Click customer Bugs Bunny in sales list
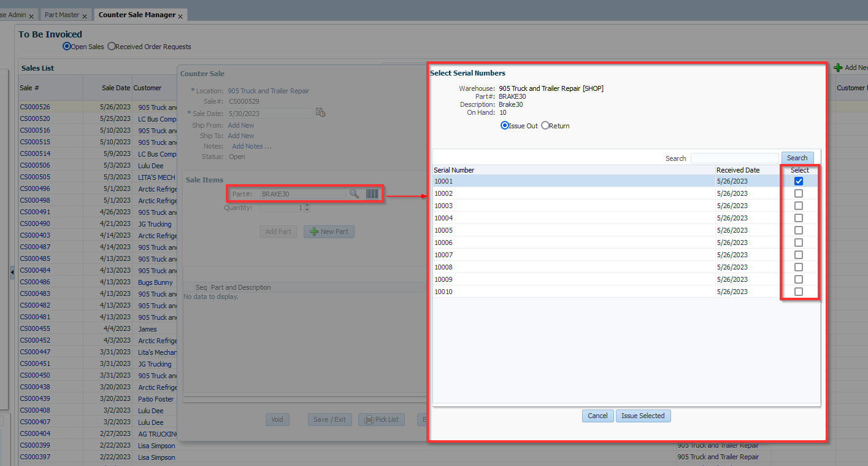 155,282
